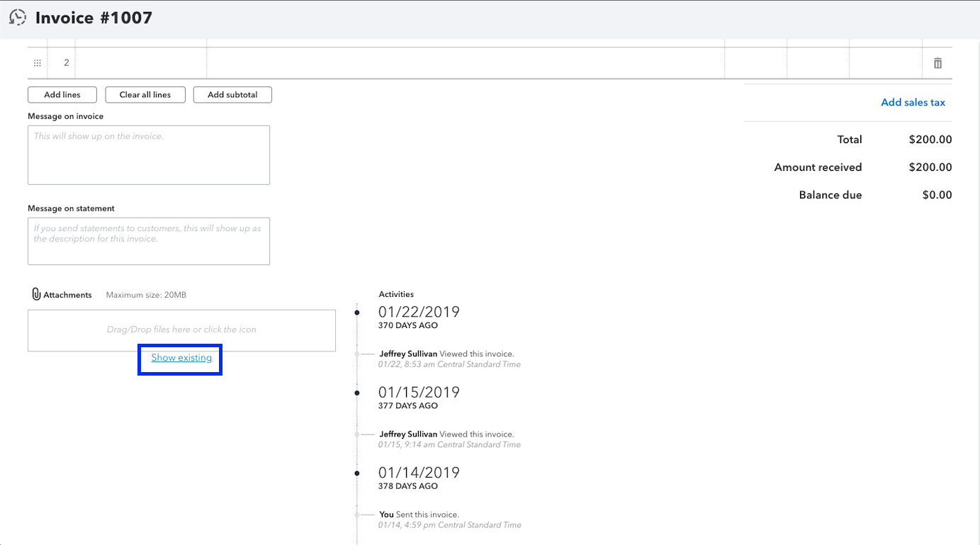Viewport: 980px width, 545px height.
Task: Click the 370 DAYS AGO label
Action: point(408,326)
